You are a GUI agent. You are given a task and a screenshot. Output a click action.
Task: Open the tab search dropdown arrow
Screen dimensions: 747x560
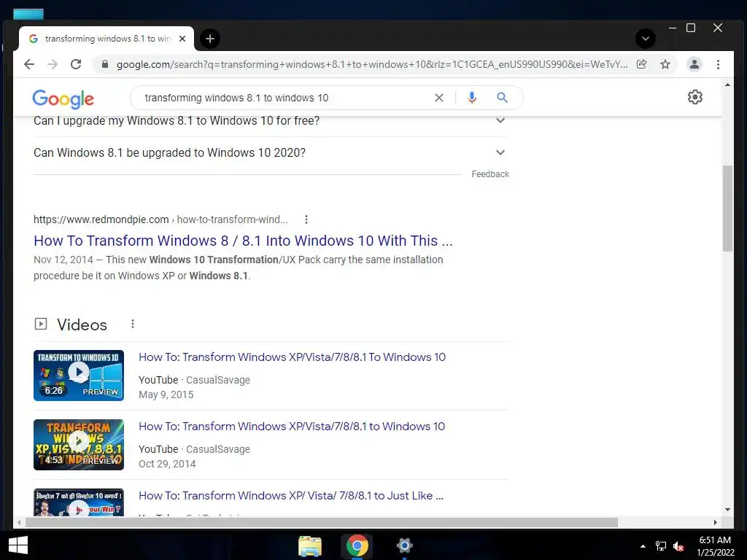coord(645,39)
